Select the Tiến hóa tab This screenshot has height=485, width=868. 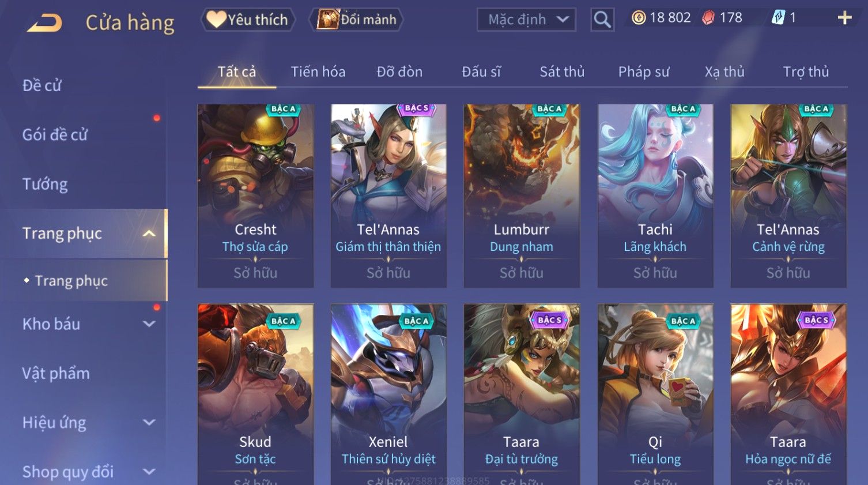coord(318,72)
